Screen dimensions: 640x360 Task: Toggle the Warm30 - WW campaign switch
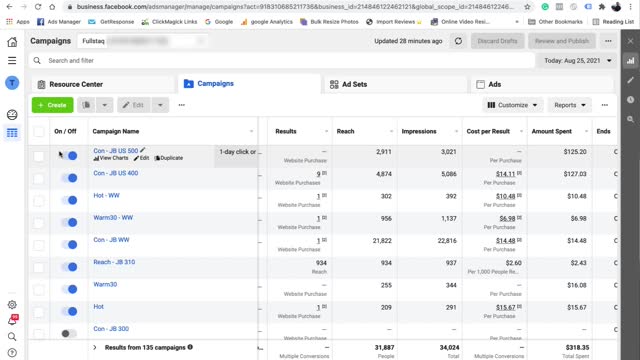69,222
